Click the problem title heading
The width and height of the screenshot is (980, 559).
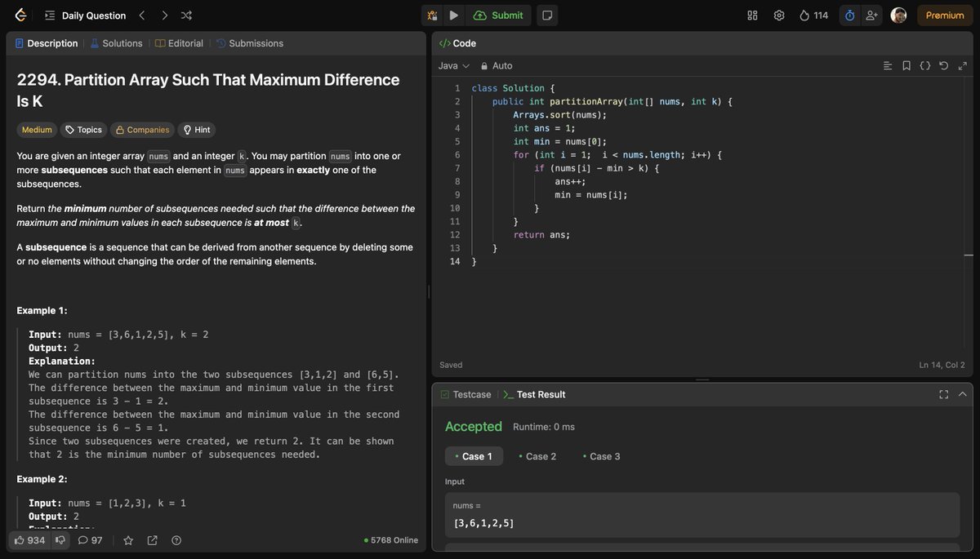click(208, 91)
